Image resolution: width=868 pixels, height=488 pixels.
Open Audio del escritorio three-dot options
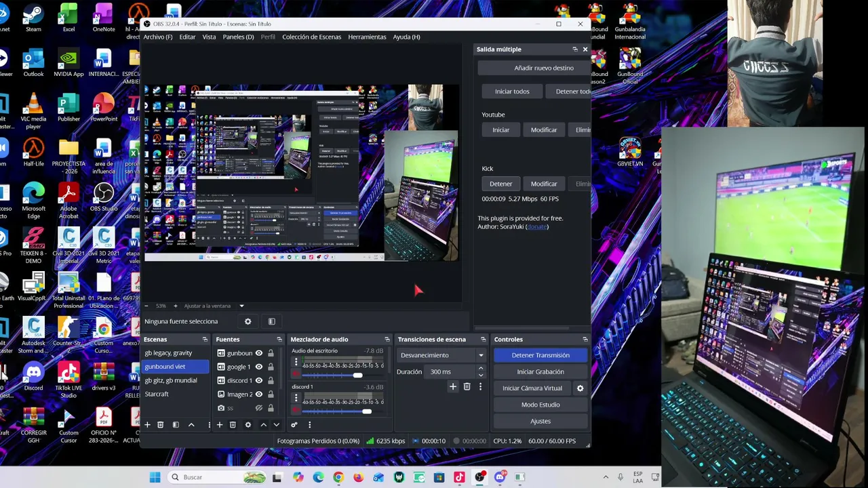click(296, 363)
